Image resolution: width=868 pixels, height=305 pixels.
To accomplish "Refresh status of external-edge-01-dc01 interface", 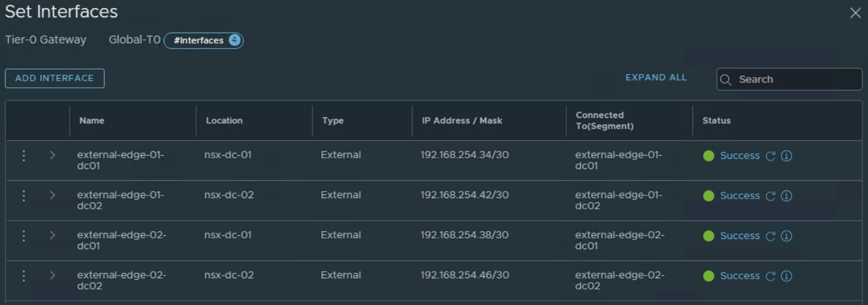I will (771, 156).
